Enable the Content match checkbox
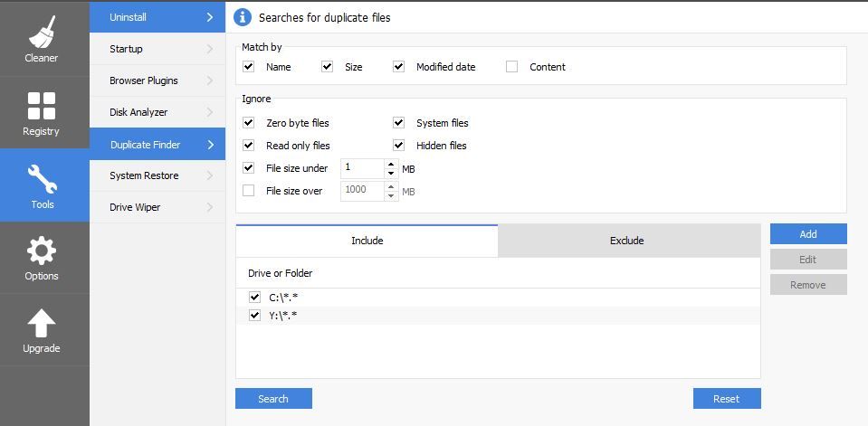The image size is (868, 426). 512,67
